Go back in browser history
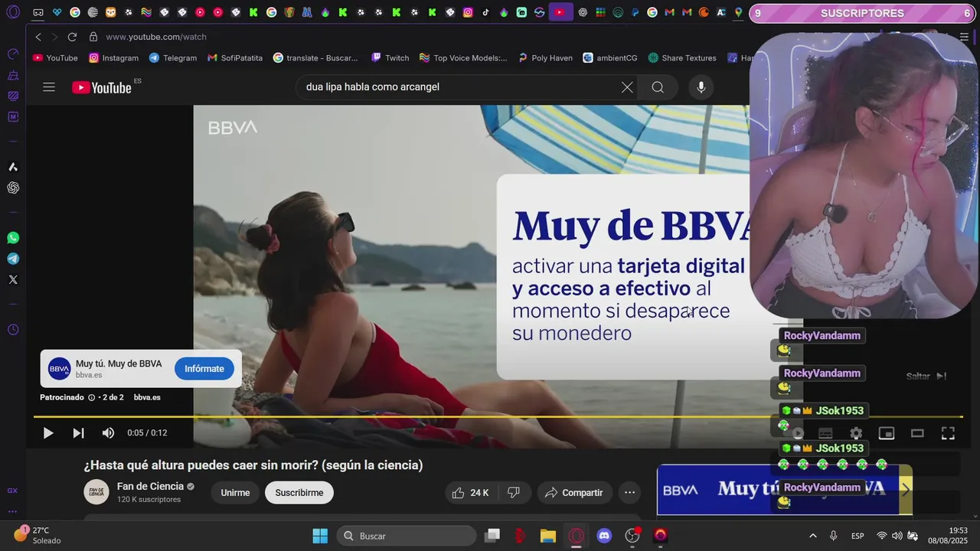 38,37
